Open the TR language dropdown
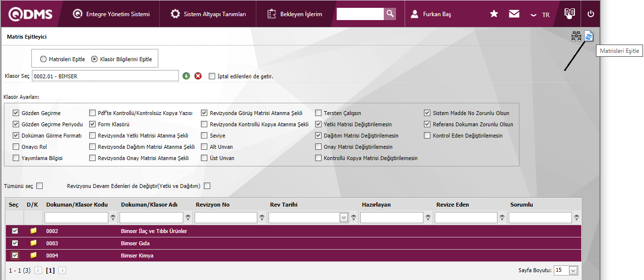Viewport: 644px width, 280px height. pyautogui.click(x=540, y=15)
